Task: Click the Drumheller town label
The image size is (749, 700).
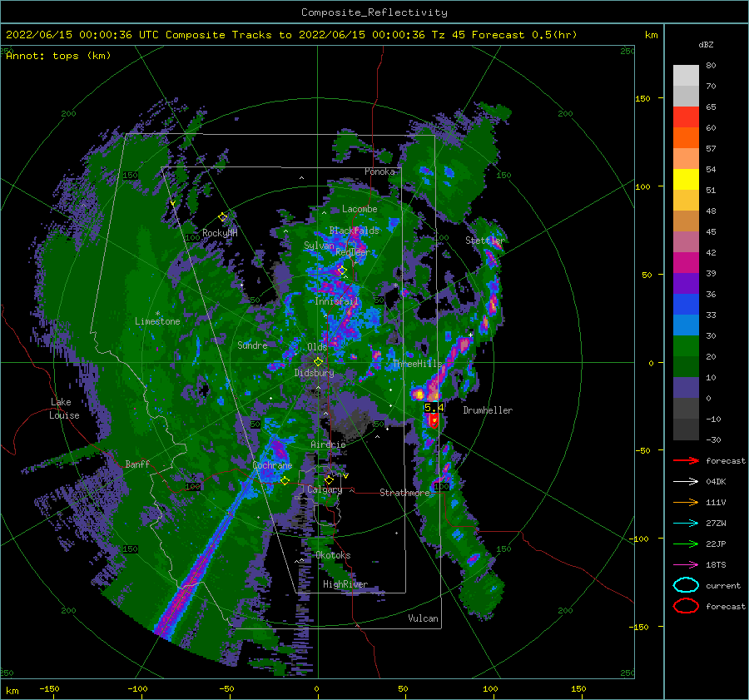Action: (488, 410)
